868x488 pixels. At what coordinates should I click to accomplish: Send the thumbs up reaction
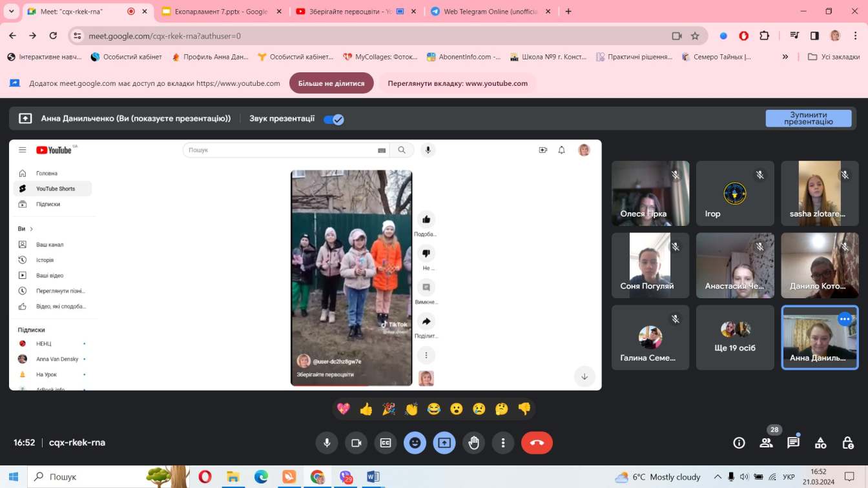tap(366, 409)
